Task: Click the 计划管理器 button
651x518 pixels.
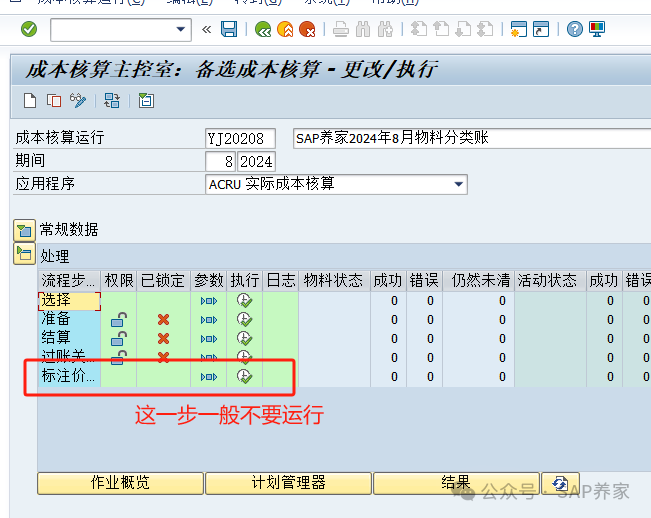Action: (288, 483)
